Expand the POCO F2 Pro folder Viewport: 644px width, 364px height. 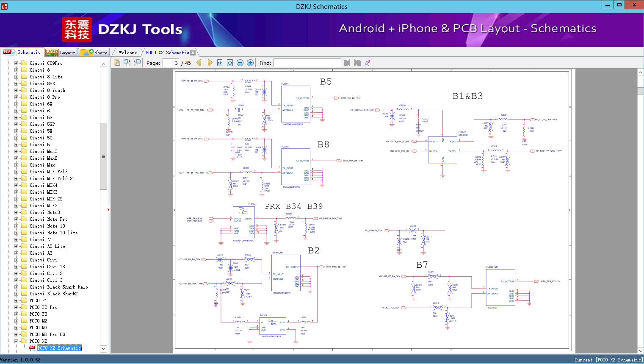[x=17, y=307]
